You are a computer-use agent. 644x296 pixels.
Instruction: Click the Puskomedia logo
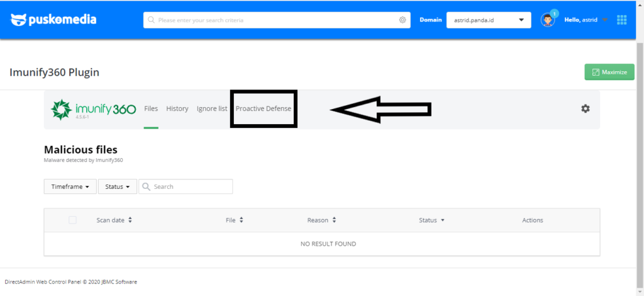53,20
